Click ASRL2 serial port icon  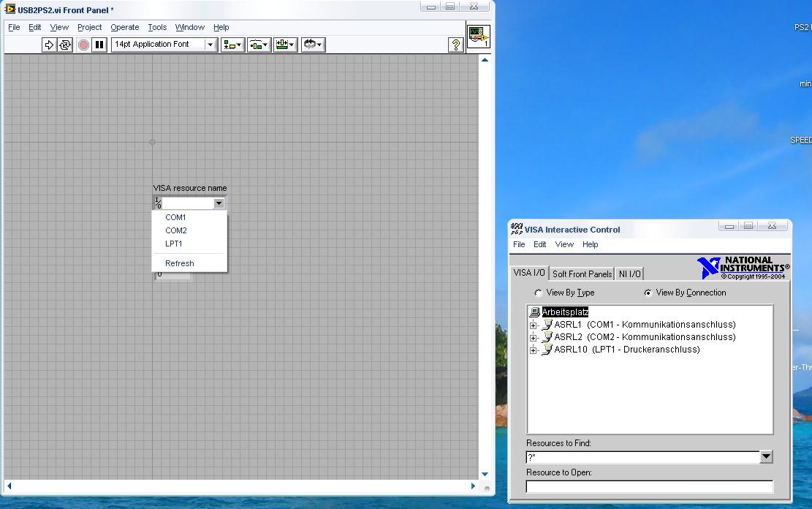(x=547, y=337)
